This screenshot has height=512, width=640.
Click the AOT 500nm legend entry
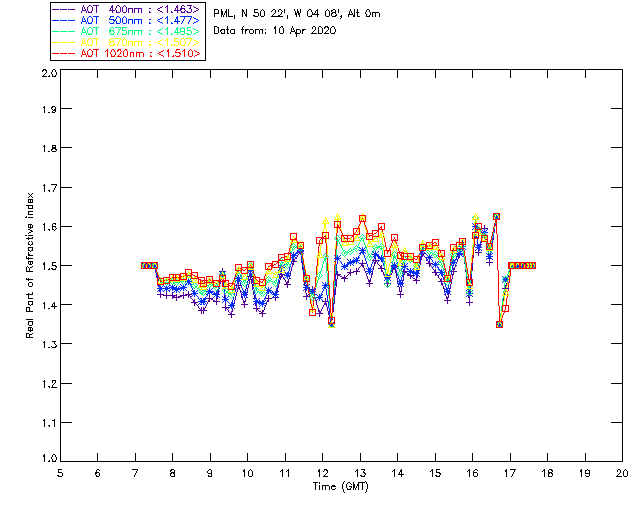(126, 20)
